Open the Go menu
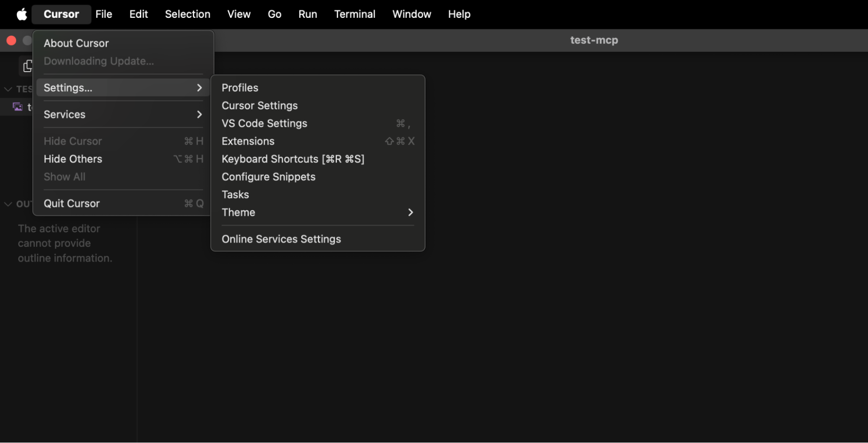The image size is (868, 443). tap(274, 14)
